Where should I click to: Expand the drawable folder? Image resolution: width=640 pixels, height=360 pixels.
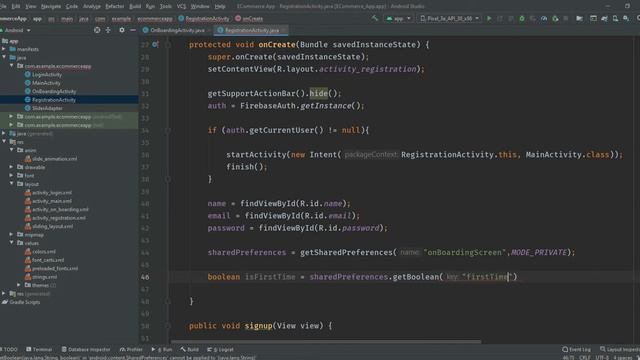[x=11, y=167]
